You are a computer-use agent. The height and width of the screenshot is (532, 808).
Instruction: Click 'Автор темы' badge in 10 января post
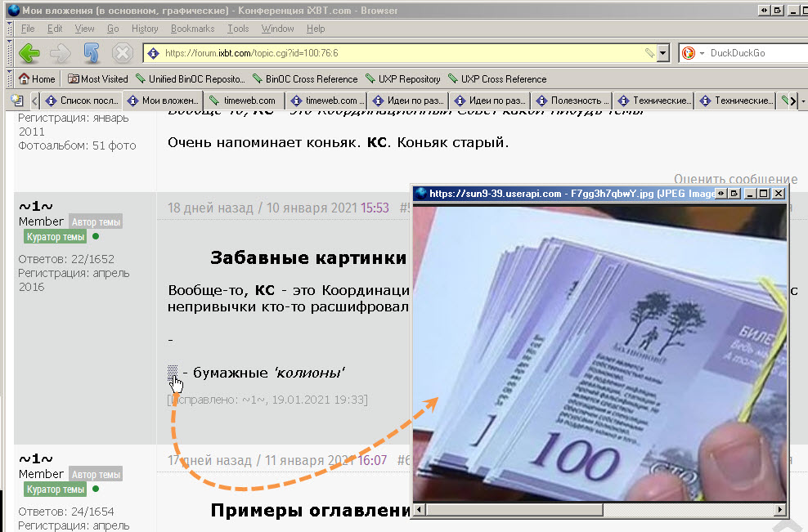pyautogui.click(x=96, y=222)
